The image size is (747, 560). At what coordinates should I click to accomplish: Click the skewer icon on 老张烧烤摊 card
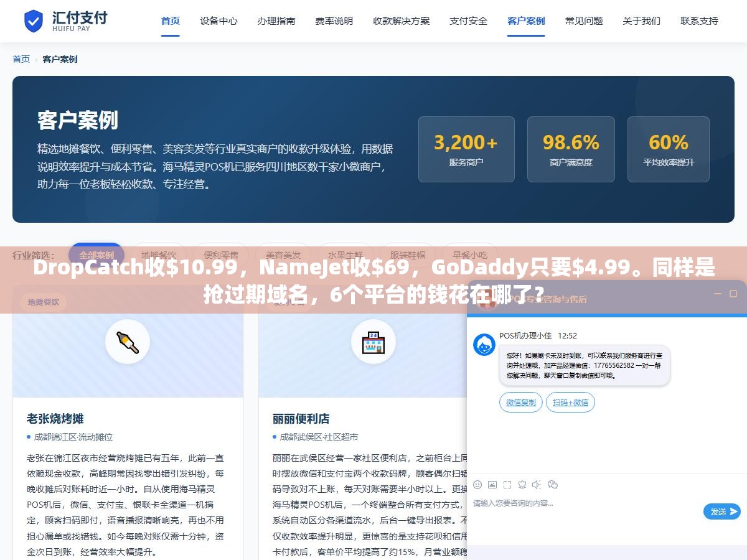coord(128,342)
